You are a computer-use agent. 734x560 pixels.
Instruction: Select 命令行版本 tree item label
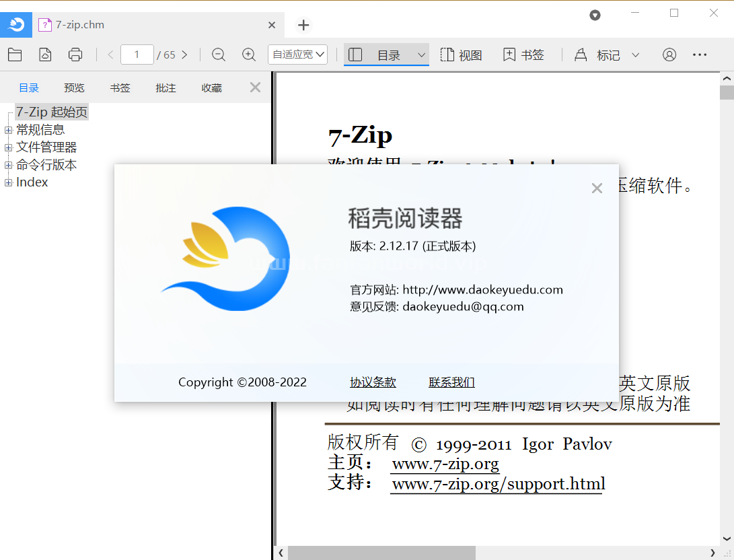click(x=46, y=165)
